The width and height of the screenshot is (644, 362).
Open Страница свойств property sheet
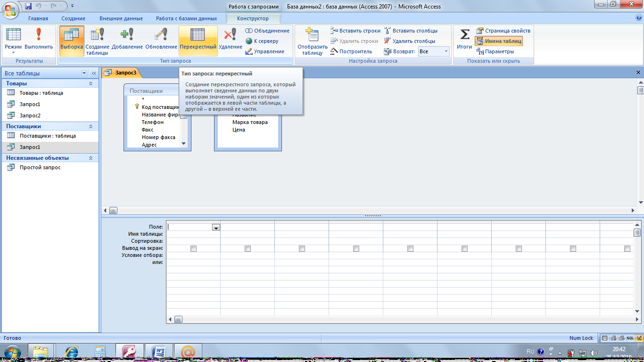coord(503,31)
